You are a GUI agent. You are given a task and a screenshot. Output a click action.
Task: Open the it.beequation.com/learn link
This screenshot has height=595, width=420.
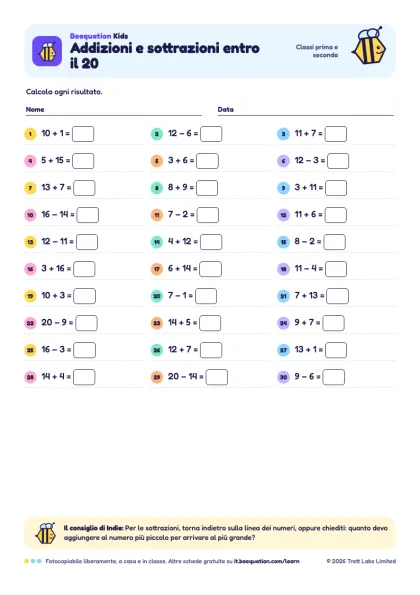pyautogui.click(x=266, y=561)
